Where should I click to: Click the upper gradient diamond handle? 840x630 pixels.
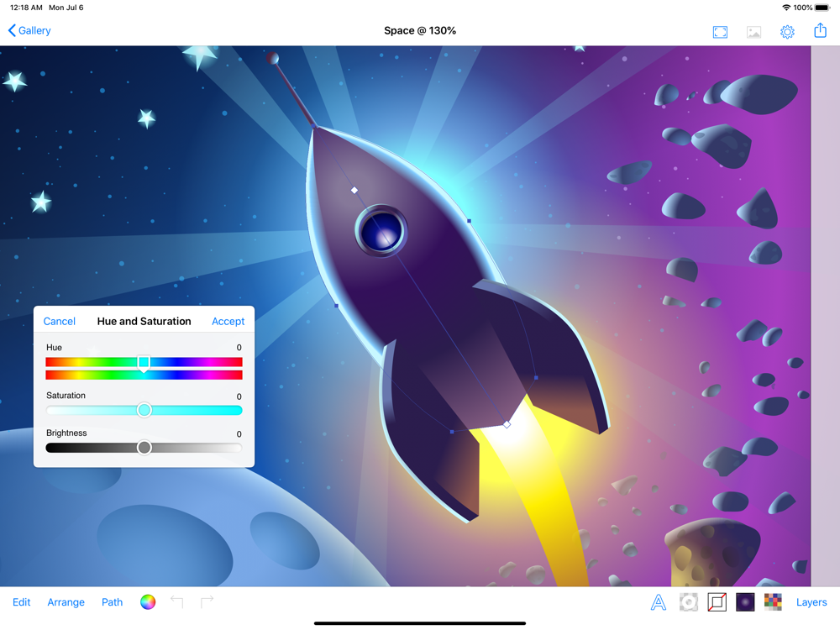(354, 190)
